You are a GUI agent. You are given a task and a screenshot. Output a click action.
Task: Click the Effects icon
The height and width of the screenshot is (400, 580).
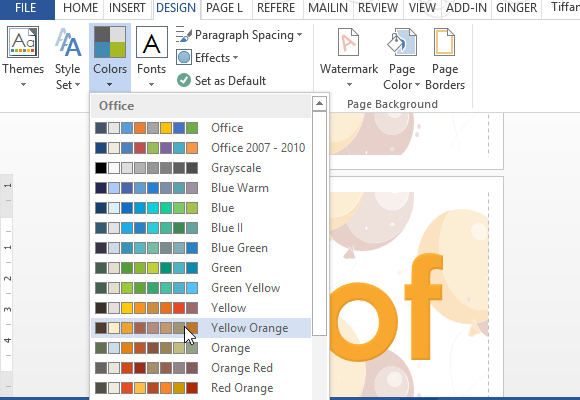tap(184, 58)
